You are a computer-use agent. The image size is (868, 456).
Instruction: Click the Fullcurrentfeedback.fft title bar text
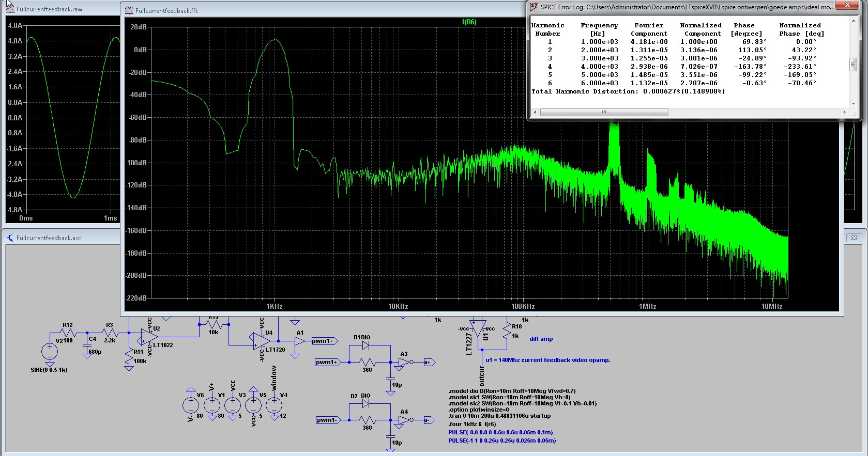coord(166,10)
